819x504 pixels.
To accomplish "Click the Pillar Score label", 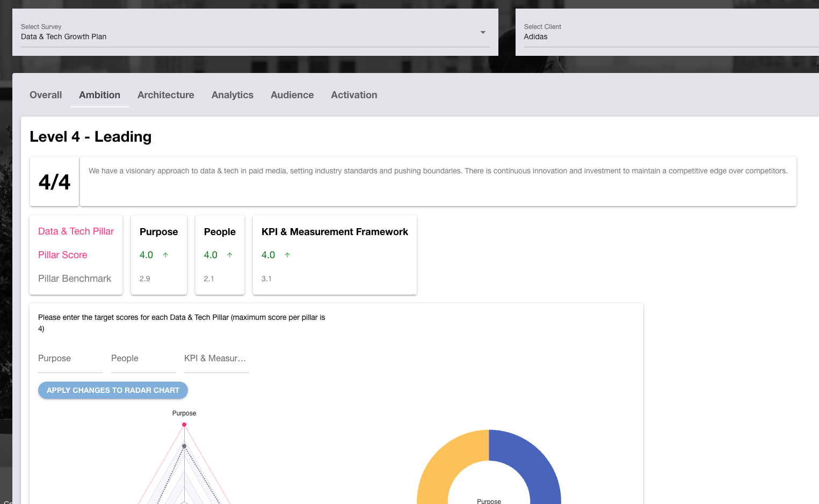I will tap(62, 255).
